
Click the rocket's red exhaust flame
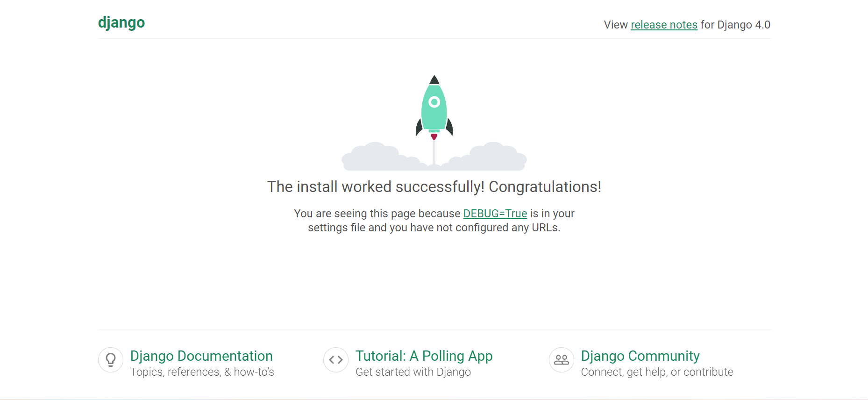434,136
